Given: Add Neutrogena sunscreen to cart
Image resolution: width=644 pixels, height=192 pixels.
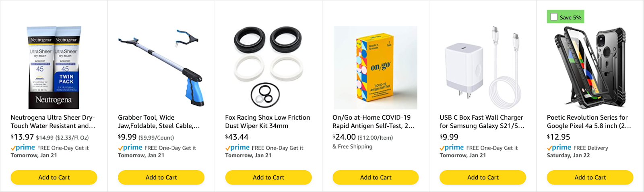Looking at the screenshot, I should coord(54,177).
